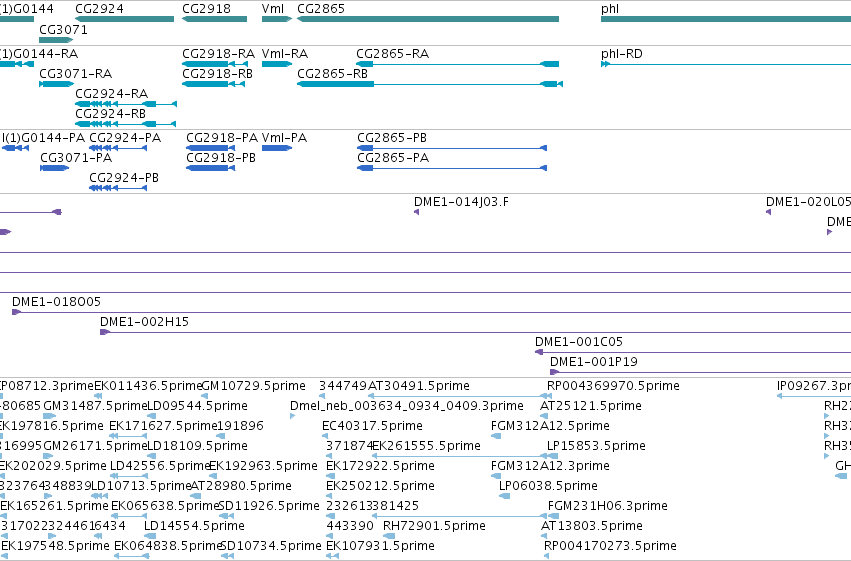The image size is (851, 561).
Task: Select the DME1-014J03.F clone label
Action: 461,202
